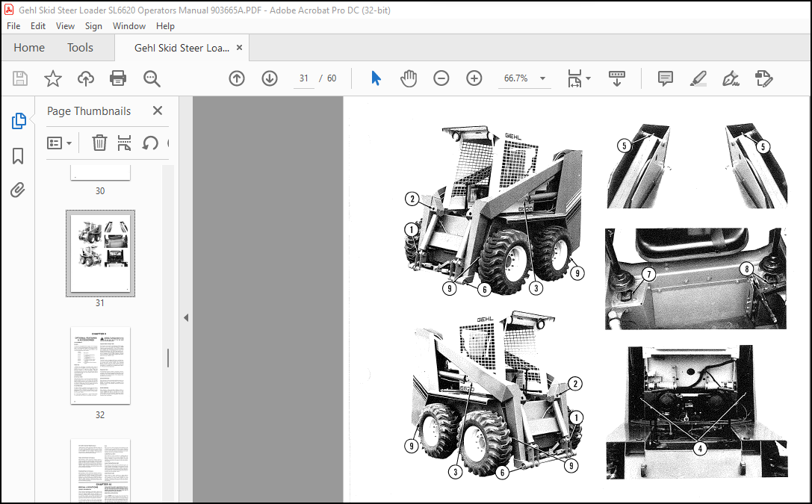
Task: Zoom in with the plus button
Action: (x=474, y=78)
